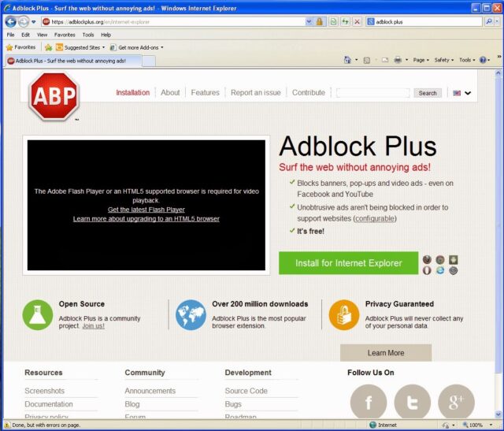Click the Join us! link
This screenshot has width=504, height=431.
tap(93, 326)
